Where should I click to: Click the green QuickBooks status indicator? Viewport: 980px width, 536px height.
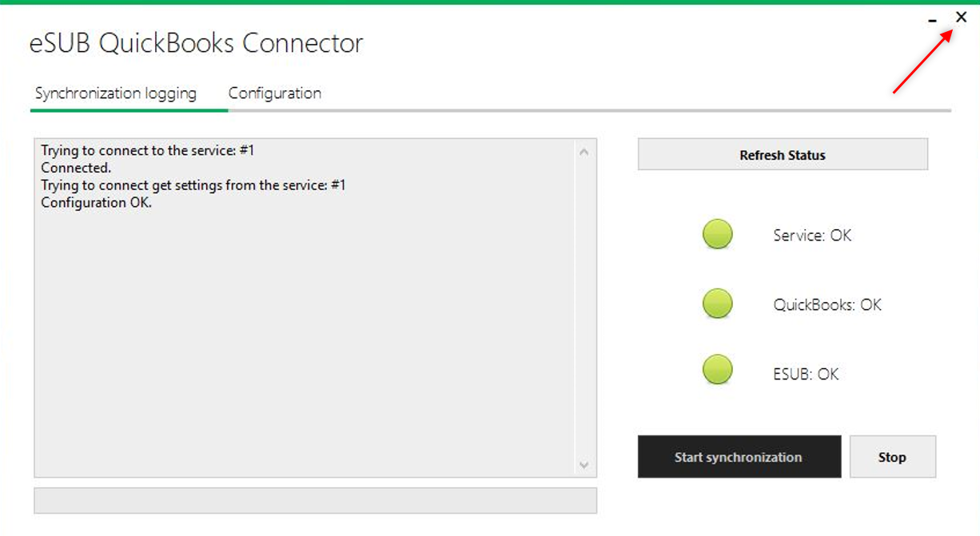coord(718,304)
